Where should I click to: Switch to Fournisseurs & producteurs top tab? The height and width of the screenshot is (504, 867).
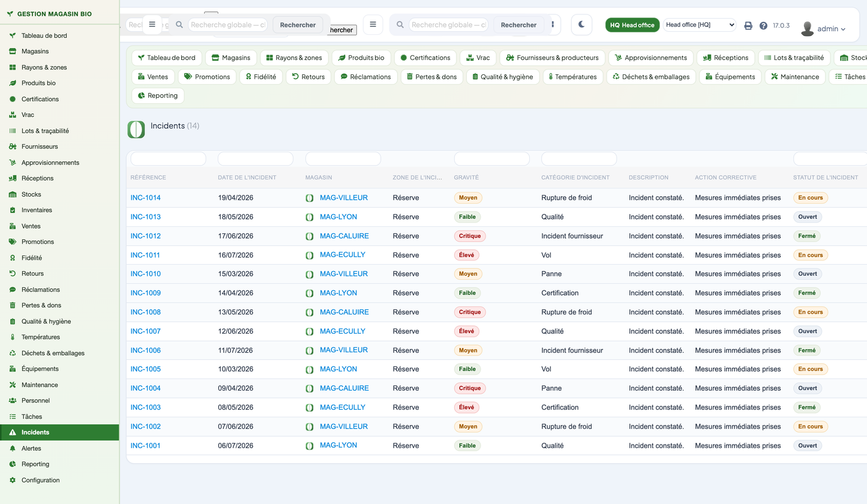552,58
